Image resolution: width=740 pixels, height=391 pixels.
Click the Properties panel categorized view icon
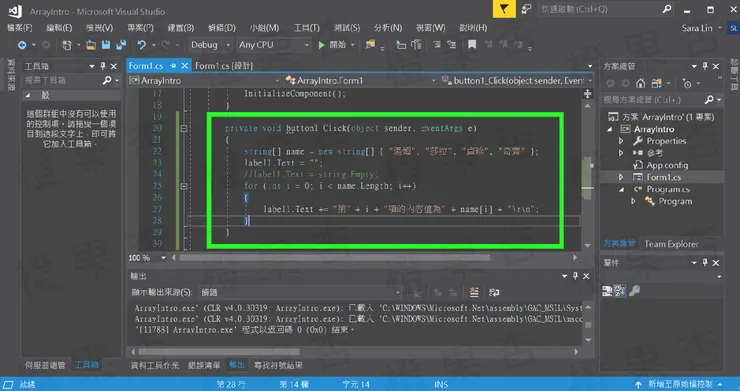[x=607, y=291]
